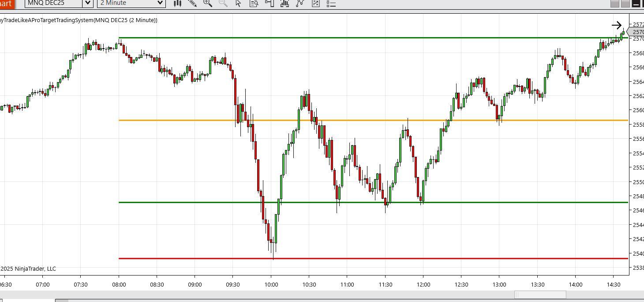Click the horizontal scrollbar thumb
644x302 pixels.
click(540, 294)
